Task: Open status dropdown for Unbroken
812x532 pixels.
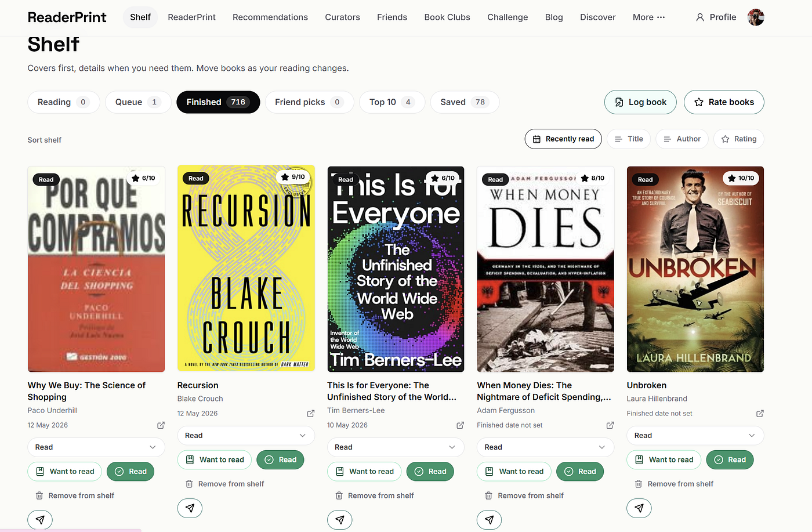Action: 695,436
